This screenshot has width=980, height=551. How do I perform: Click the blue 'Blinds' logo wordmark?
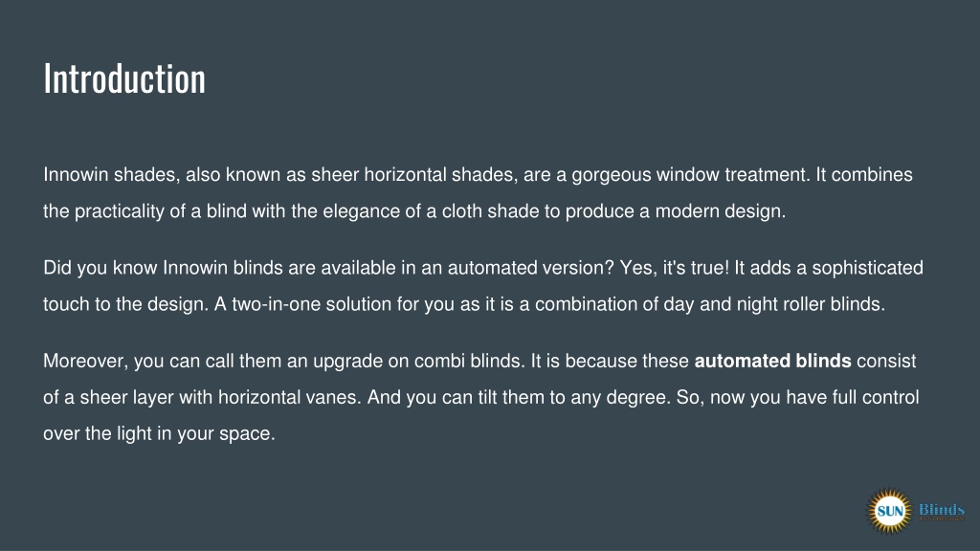point(942,509)
